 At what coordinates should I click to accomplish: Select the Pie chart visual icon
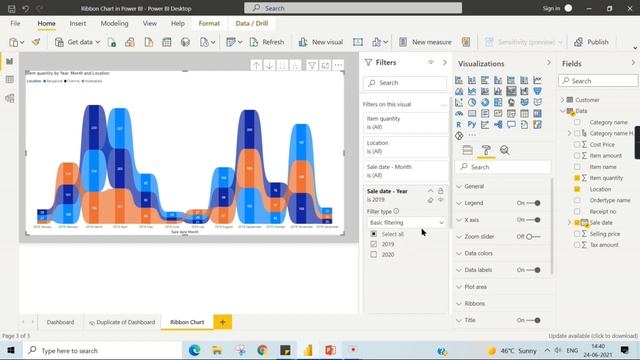[x=472, y=102]
